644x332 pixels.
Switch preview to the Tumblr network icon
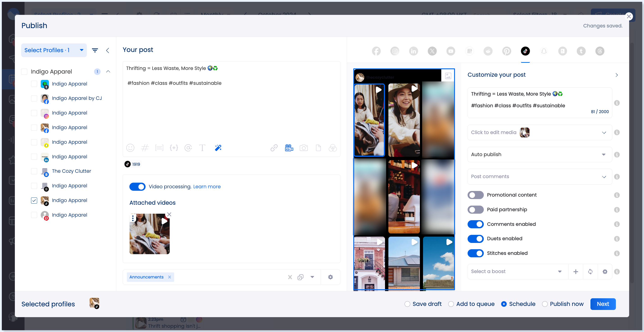pos(581,51)
